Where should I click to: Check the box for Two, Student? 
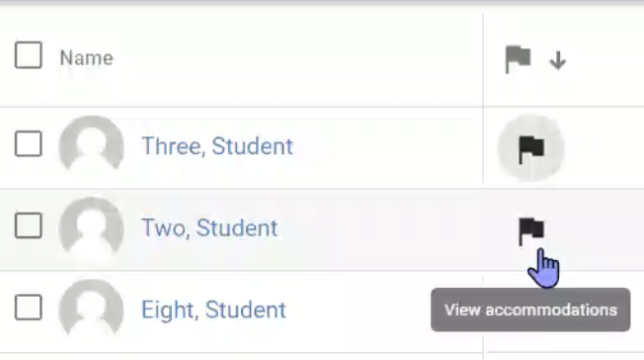(x=29, y=225)
